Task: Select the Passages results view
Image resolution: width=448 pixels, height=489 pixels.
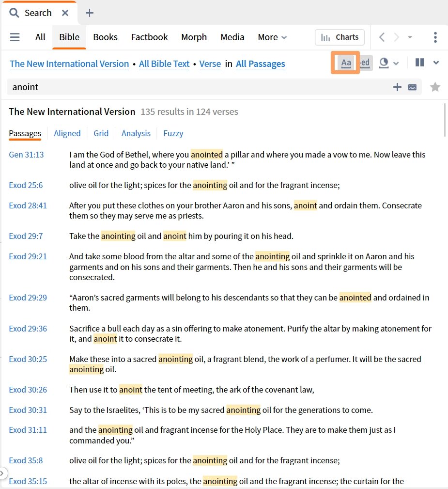Action: (x=25, y=133)
